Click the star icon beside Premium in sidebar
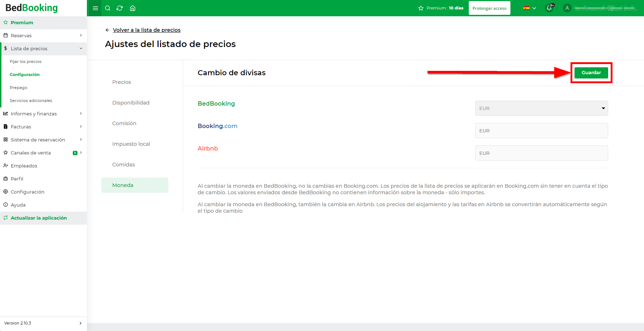Viewport: 644px width, 331px height. tap(5, 22)
